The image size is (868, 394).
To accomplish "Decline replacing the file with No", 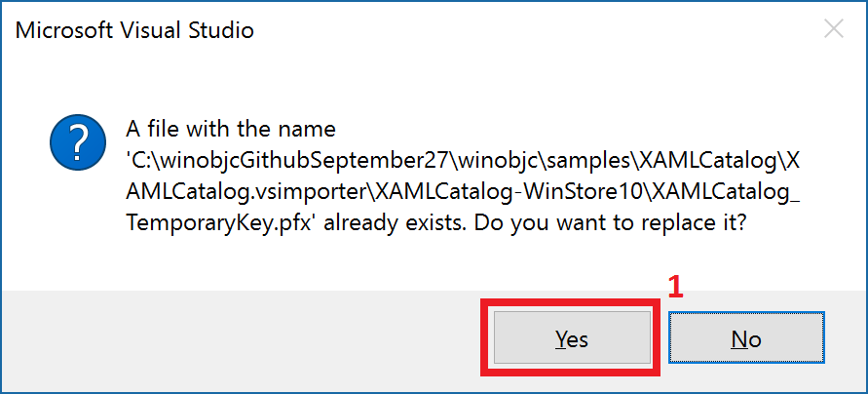I will (746, 337).
